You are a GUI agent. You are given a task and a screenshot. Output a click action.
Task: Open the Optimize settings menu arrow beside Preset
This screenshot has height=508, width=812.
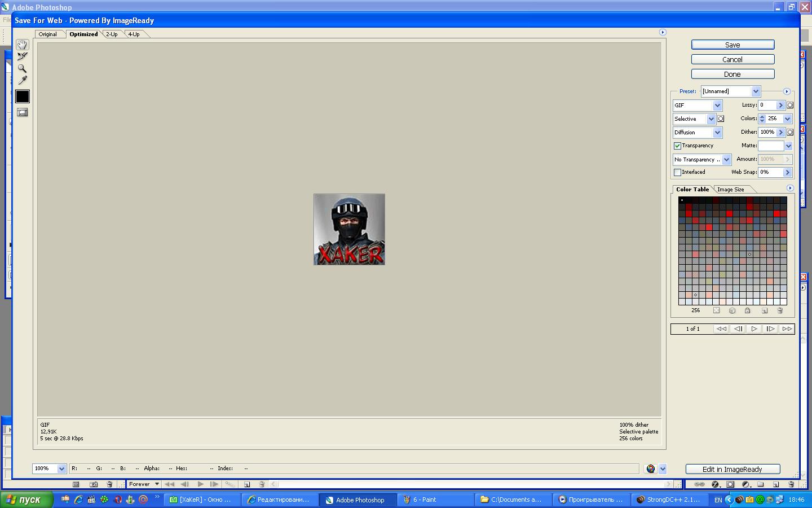tap(787, 91)
